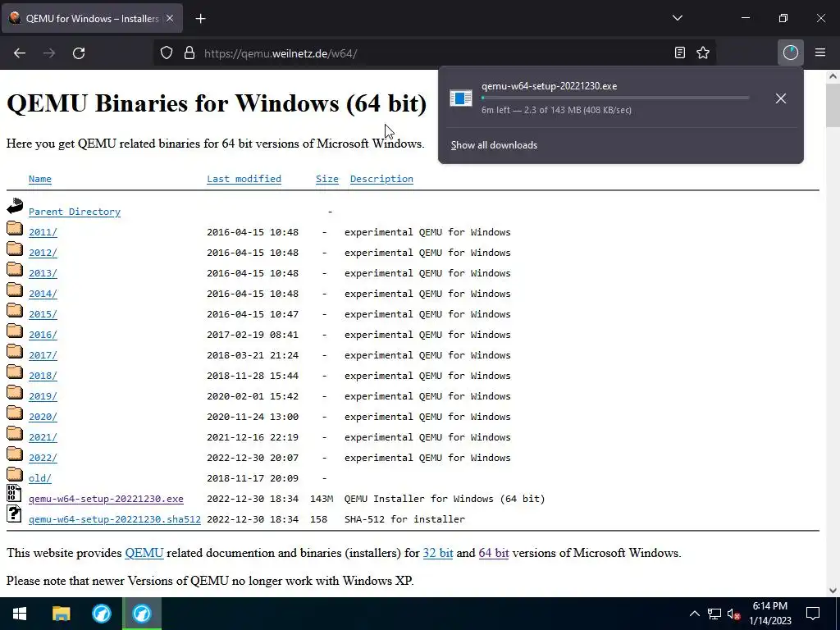Click the active browser taskbar icon
This screenshot has width=840, height=630.
pos(142,614)
